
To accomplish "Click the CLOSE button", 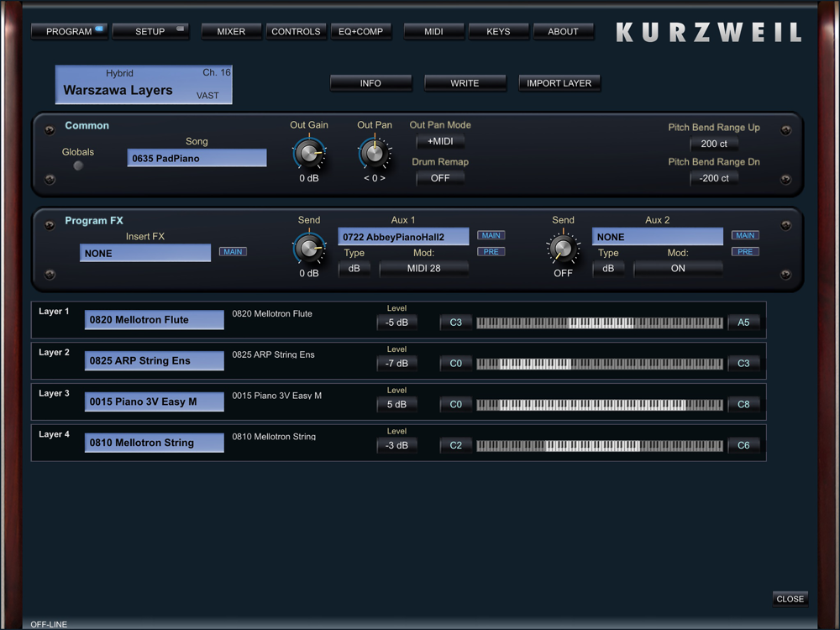I will (790, 599).
